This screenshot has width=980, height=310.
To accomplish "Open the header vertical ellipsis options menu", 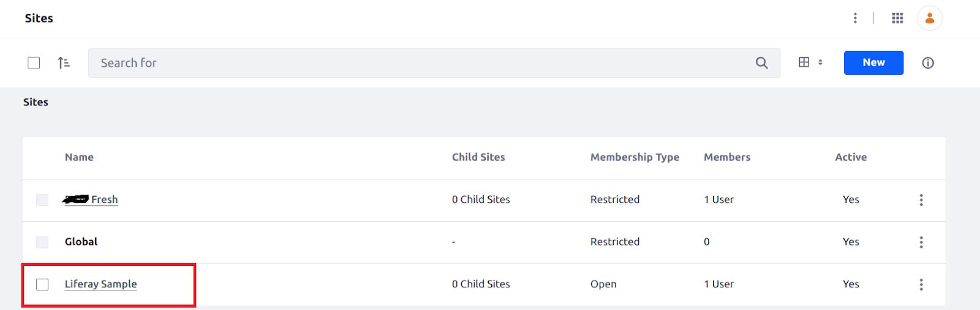I will coord(855,18).
